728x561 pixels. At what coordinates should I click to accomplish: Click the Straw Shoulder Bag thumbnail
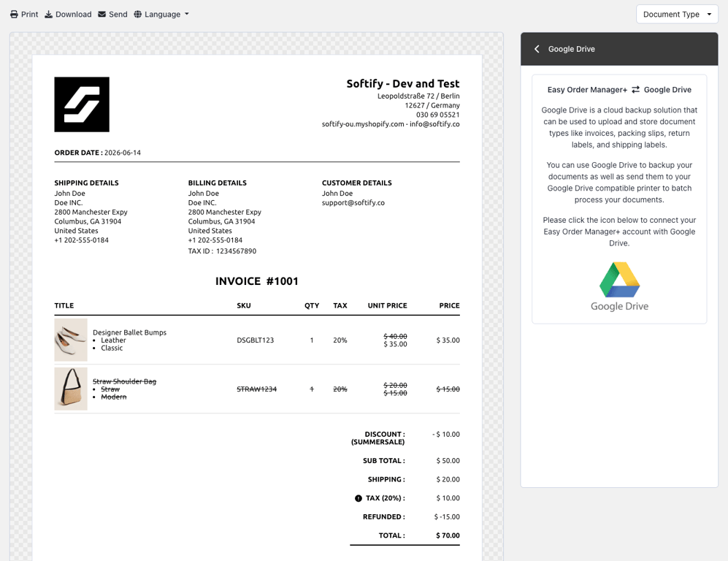71,389
